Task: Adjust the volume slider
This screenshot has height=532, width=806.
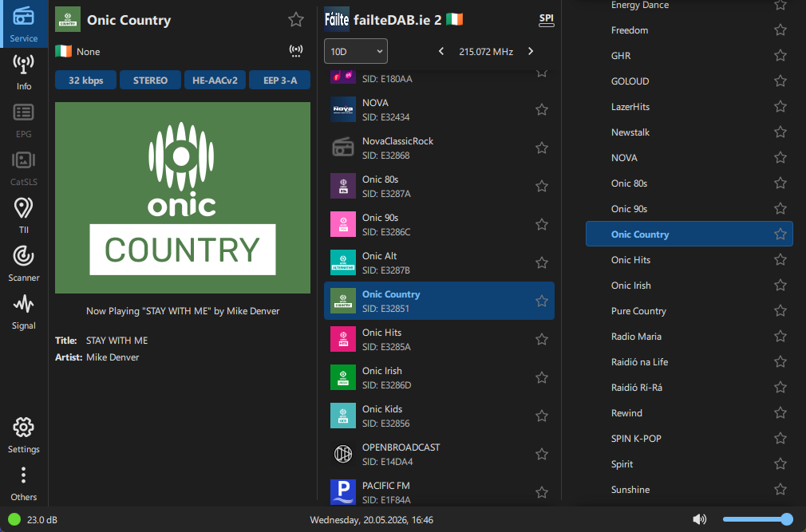Action: click(757, 519)
